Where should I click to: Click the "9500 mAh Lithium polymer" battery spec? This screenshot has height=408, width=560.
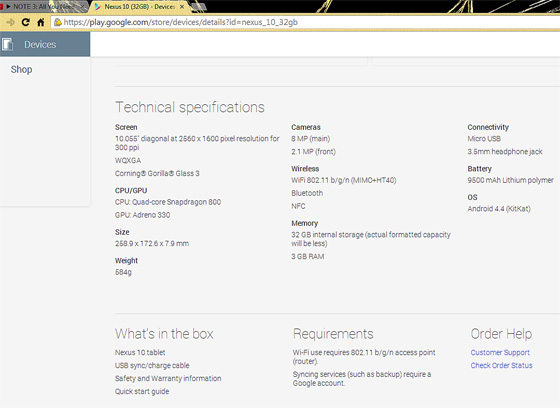(x=511, y=180)
